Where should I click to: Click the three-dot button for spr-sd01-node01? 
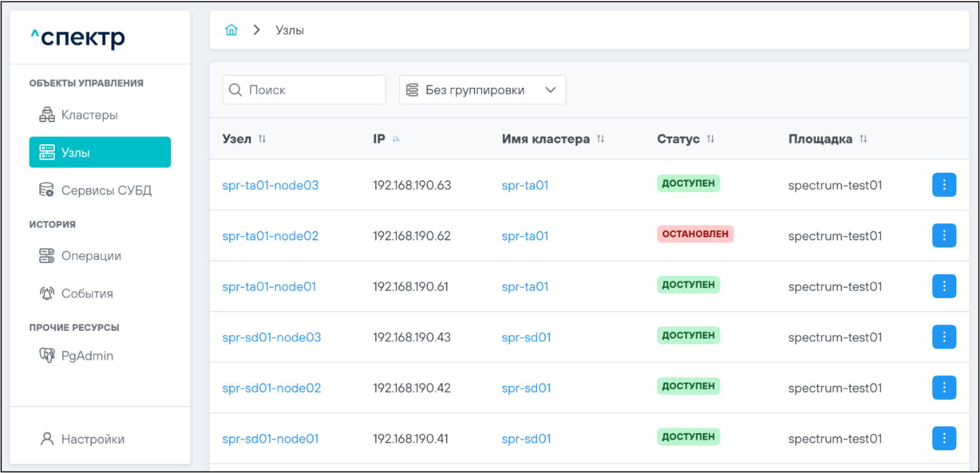click(944, 439)
